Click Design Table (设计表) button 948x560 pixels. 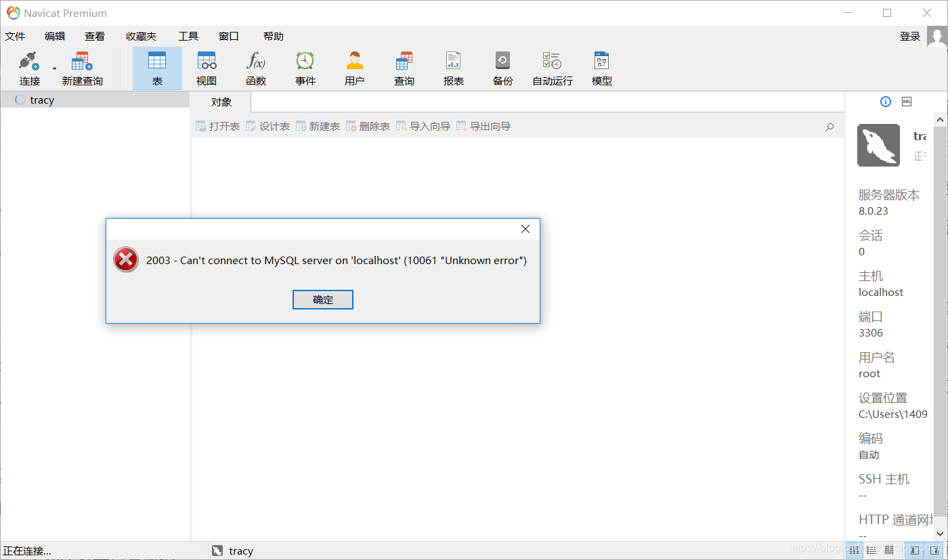(x=268, y=126)
